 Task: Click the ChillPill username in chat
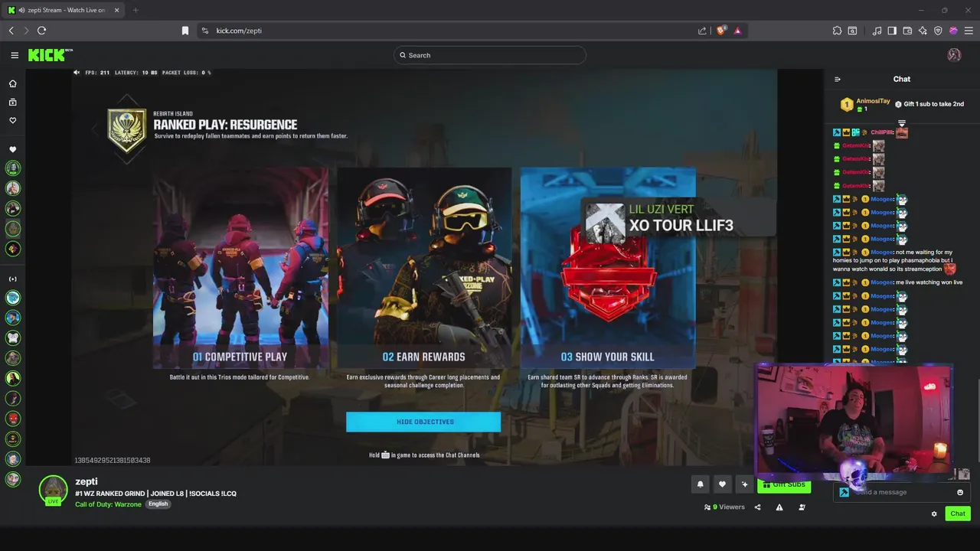coord(882,132)
